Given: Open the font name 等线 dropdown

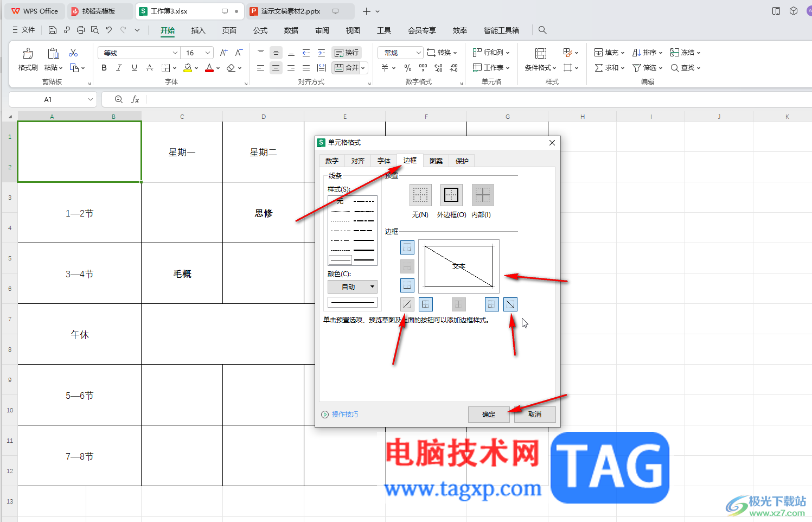Looking at the screenshot, I should 175,53.
